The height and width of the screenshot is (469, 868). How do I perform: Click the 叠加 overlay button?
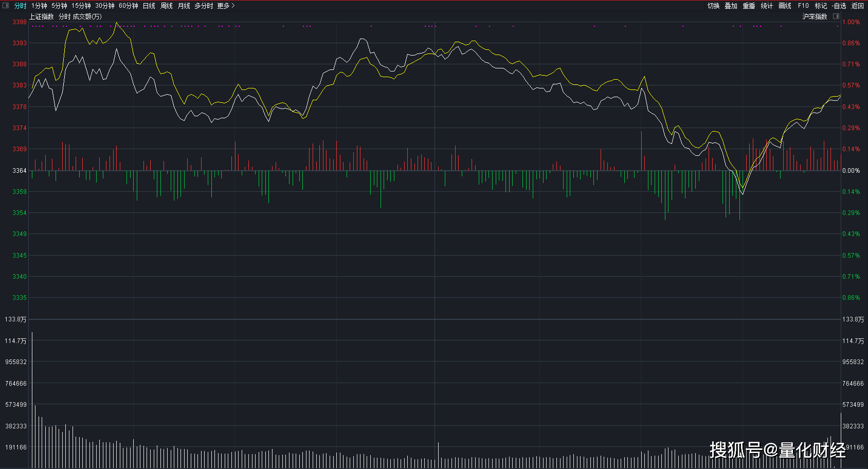click(731, 6)
